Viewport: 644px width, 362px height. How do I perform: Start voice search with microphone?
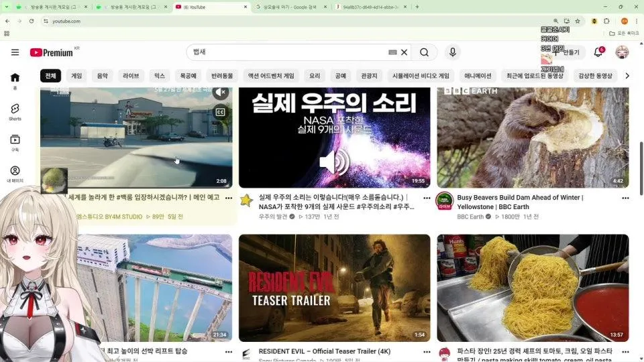tap(452, 52)
